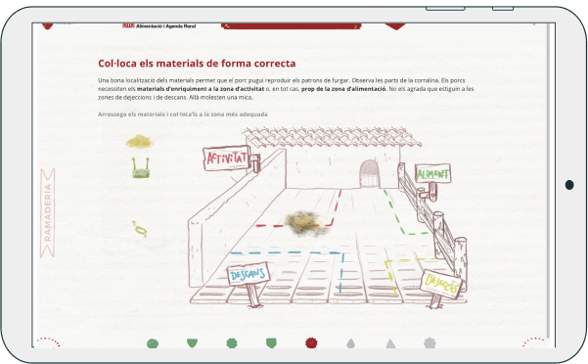This screenshot has width=588, height=364.
Task: Click the straw pile placed in the pen
Action: [307, 224]
